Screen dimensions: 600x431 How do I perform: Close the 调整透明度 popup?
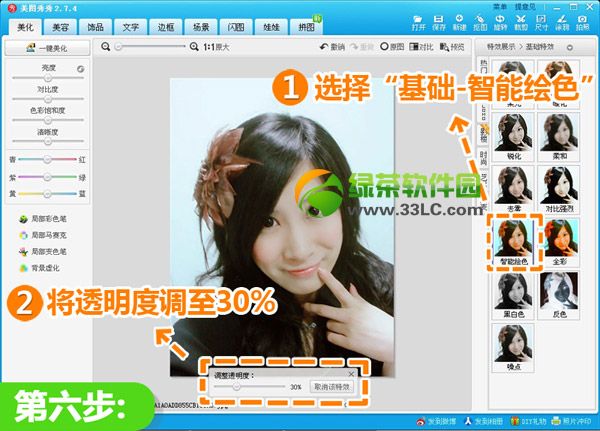click(351, 374)
